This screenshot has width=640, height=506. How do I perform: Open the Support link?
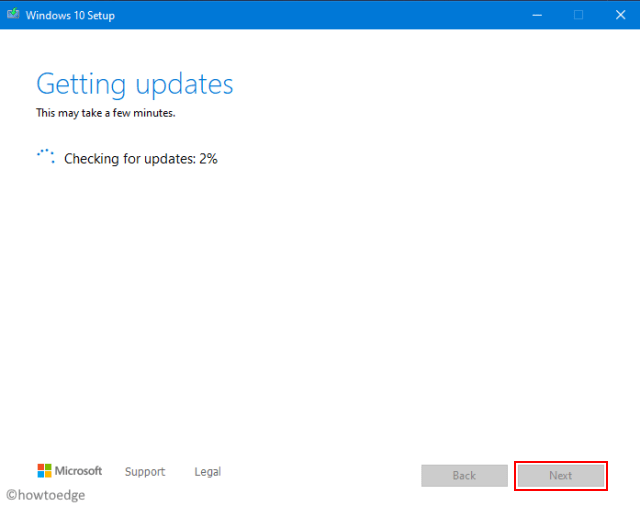pyautogui.click(x=145, y=472)
